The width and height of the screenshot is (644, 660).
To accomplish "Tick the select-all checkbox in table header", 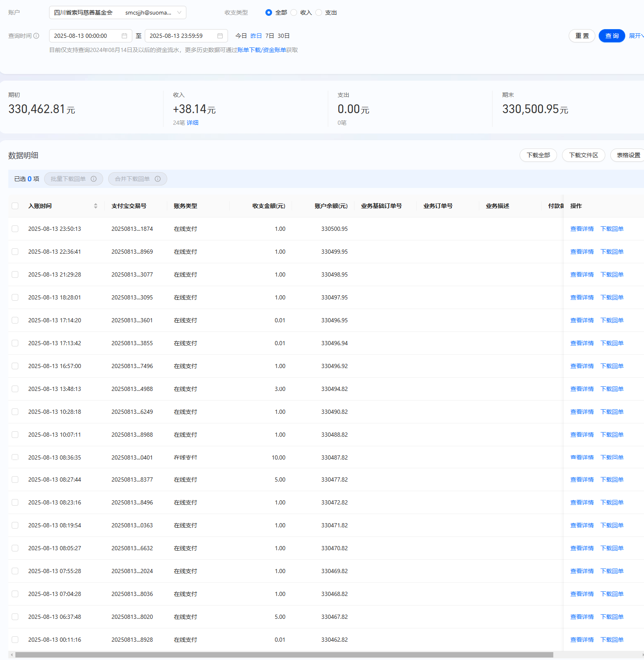I will coord(15,206).
